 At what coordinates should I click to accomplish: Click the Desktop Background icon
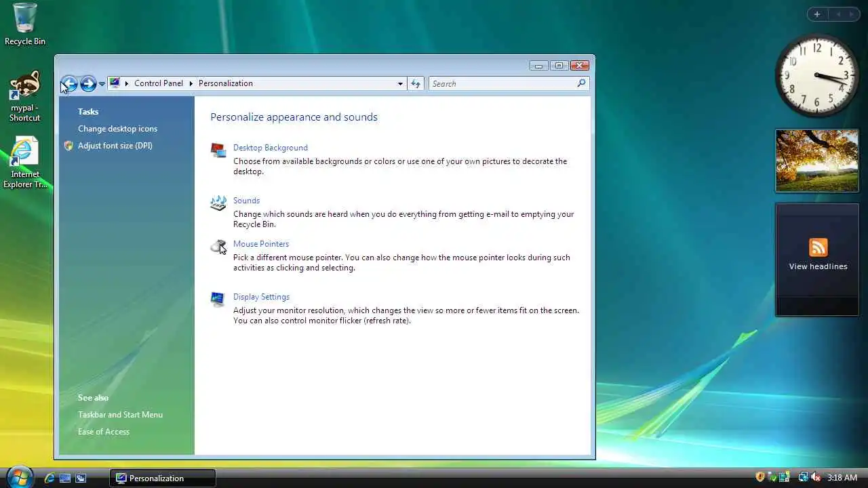click(218, 150)
